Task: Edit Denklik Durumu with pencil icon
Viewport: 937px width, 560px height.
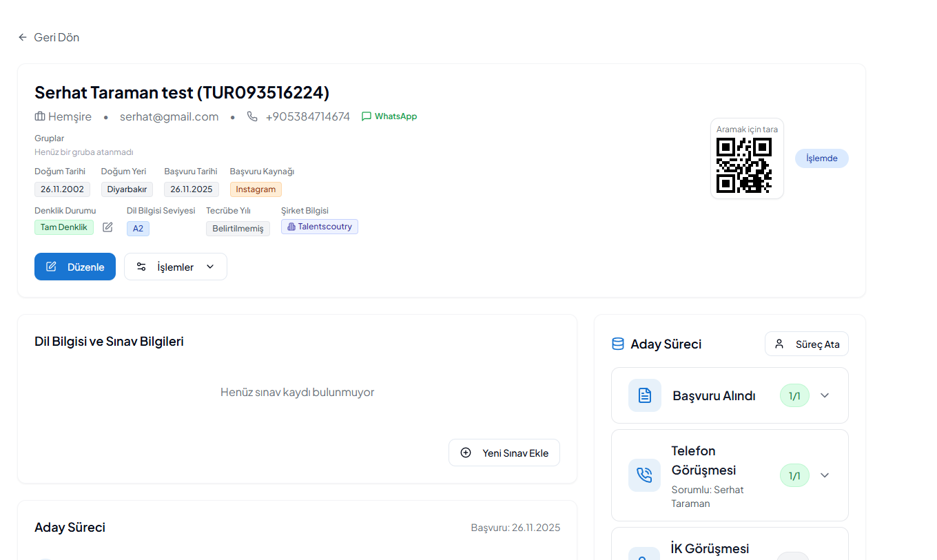Action: pyautogui.click(x=107, y=227)
